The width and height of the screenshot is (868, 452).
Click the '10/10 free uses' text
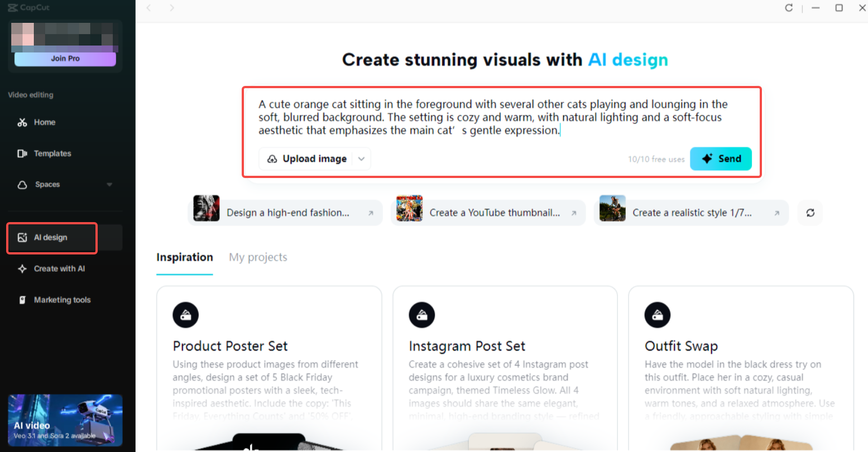click(656, 160)
